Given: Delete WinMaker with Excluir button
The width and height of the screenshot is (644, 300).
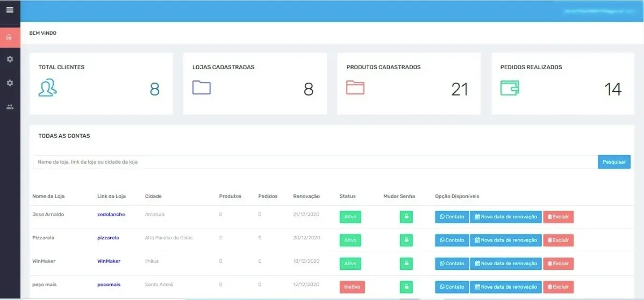Looking at the screenshot, I should [558, 264].
